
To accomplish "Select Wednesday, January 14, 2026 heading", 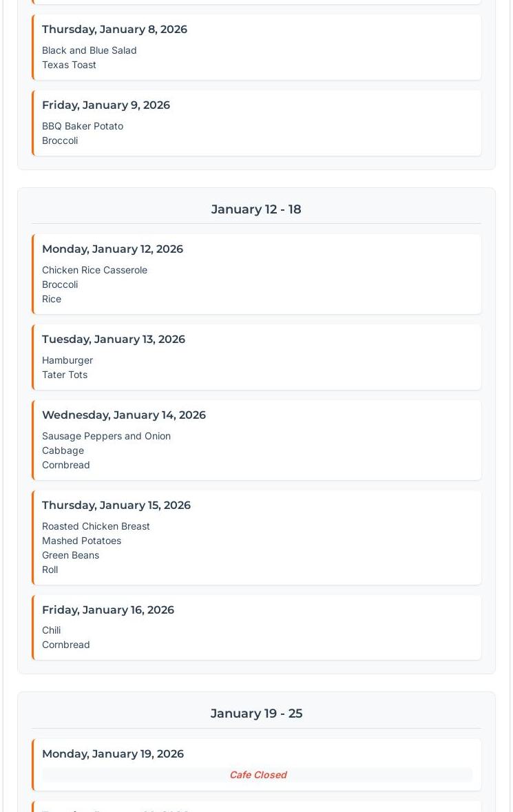I will 124,415.
